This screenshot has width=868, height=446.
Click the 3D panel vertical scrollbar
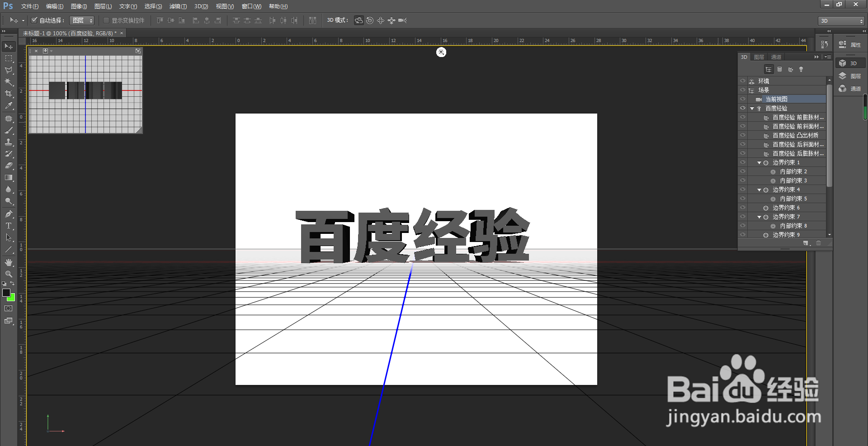coord(829,136)
